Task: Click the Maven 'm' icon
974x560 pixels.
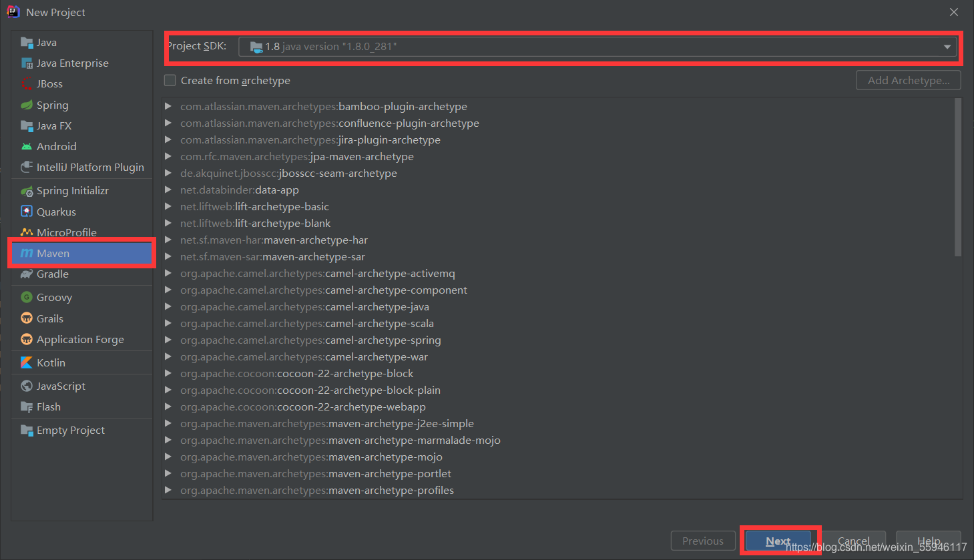Action: point(27,254)
